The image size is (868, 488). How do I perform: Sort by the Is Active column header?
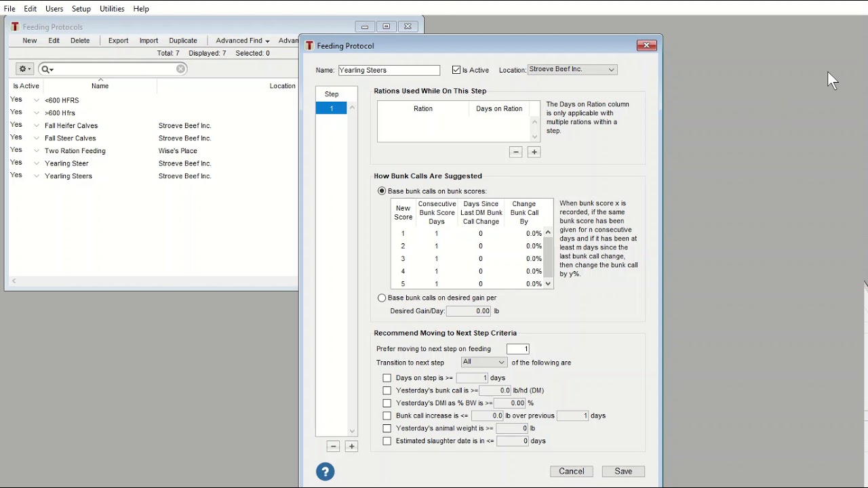26,86
